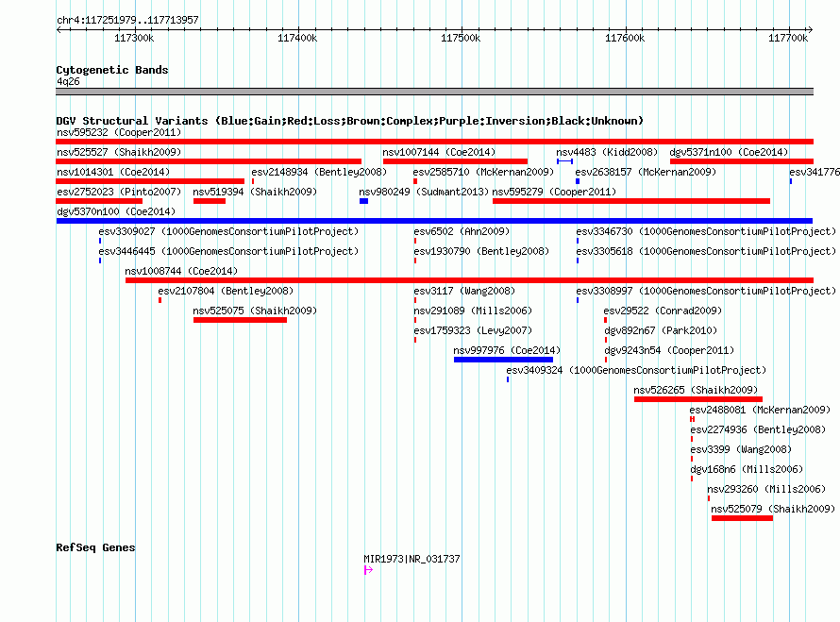Viewport: 840px width, 622px height.
Task: Click esv3346730 blue marker
Action: pyautogui.click(x=578, y=241)
